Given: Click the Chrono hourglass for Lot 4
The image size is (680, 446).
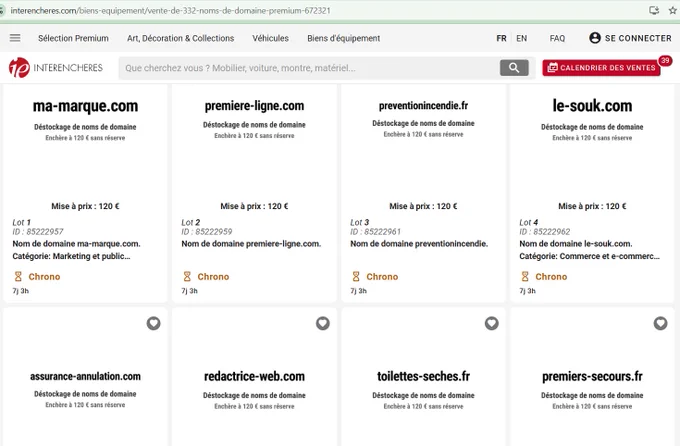Looking at the screenshot, I should (x=525, y=276).
